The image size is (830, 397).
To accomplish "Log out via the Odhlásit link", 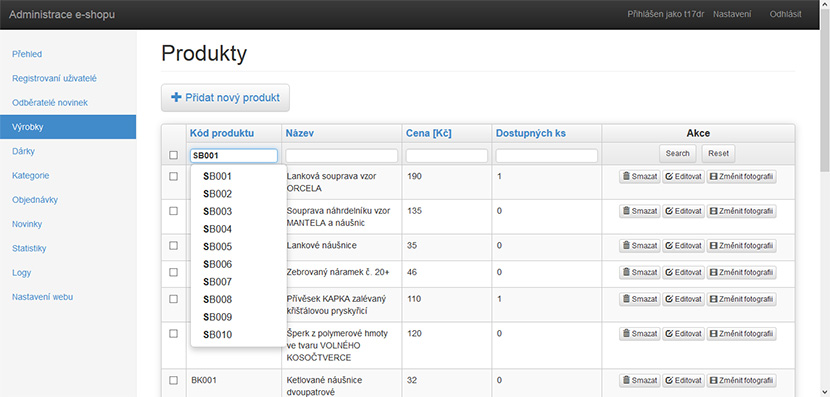I will click(785, 14).
